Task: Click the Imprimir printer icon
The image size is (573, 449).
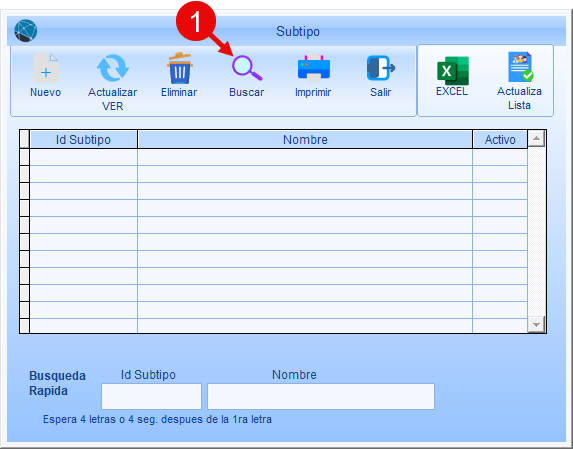Action: (x=314, y=68)
